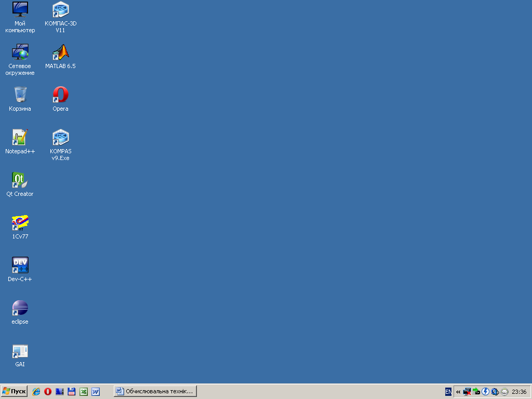The image size is (532, 399).
Task: Select the GAI desktop shortcut
Action: pyautogui.click(x=20, y=355)
